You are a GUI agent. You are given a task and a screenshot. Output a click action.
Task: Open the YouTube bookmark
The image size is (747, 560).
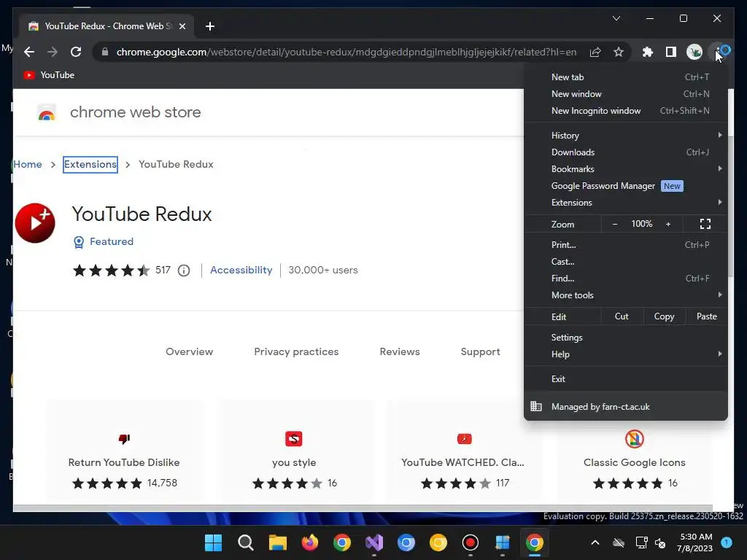(x=49, y=75)
